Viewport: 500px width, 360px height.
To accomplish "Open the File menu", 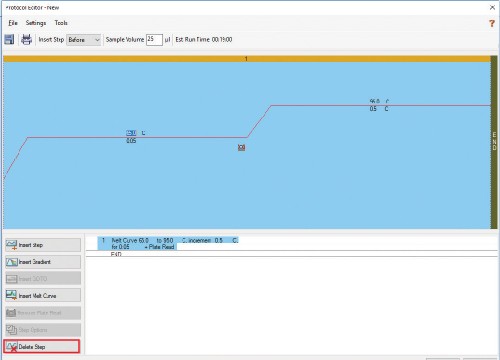I will [13, 23].
